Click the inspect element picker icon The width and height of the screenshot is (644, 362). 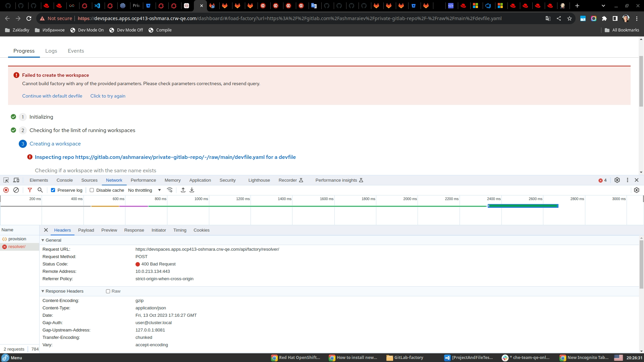point(6,180)
